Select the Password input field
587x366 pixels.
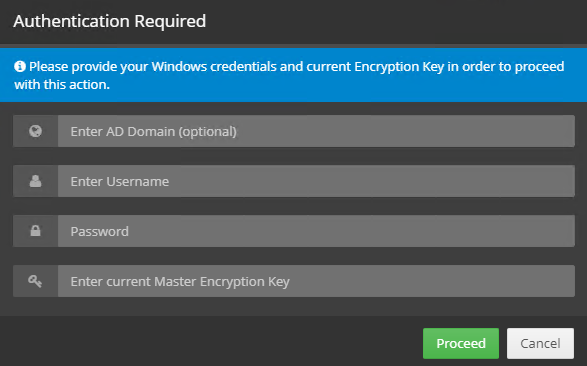point(316,231)
